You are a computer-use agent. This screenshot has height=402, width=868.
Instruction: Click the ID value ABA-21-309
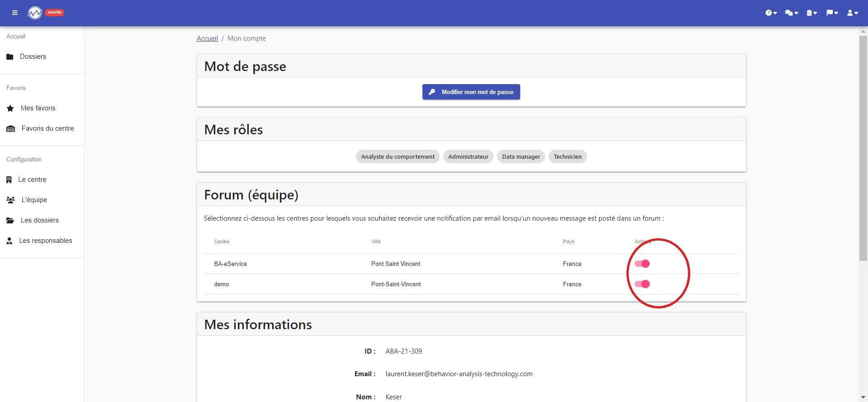point(404,351)
